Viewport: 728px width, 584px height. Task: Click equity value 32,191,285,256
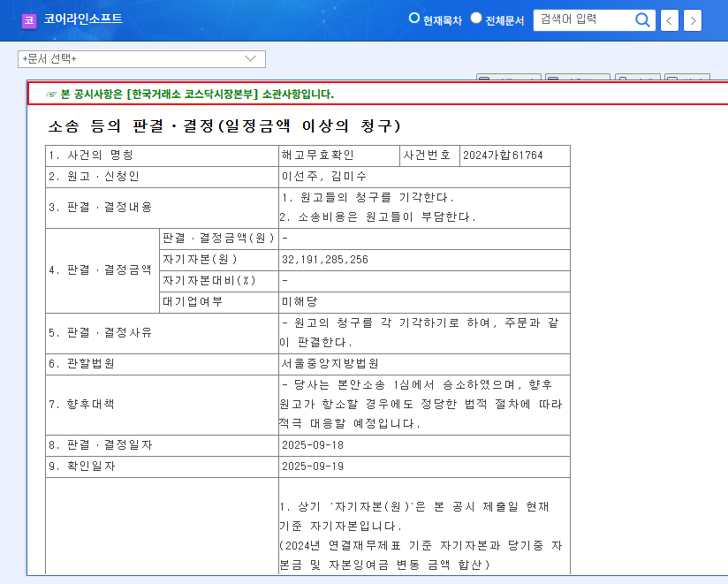325,260
